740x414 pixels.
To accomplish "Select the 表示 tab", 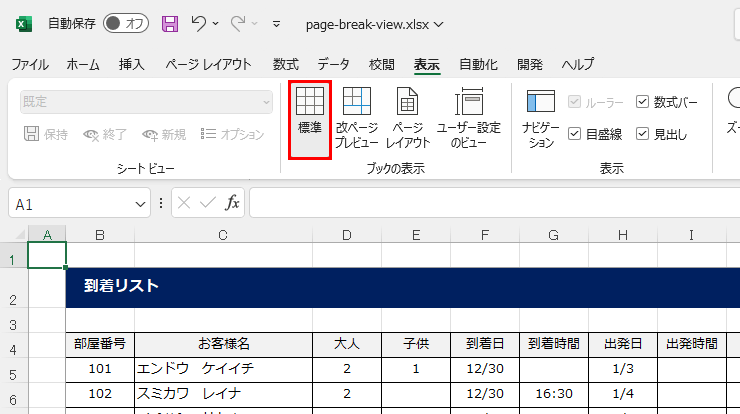I will (x=427, y=64).
